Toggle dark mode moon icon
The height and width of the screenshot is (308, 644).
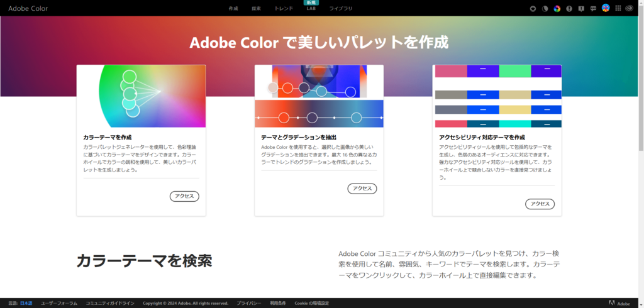click(545, 9)
